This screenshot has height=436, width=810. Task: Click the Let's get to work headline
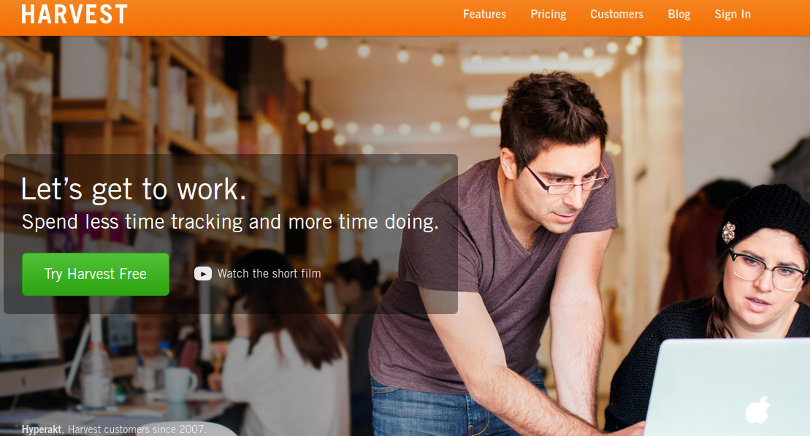tap(133, 189)
